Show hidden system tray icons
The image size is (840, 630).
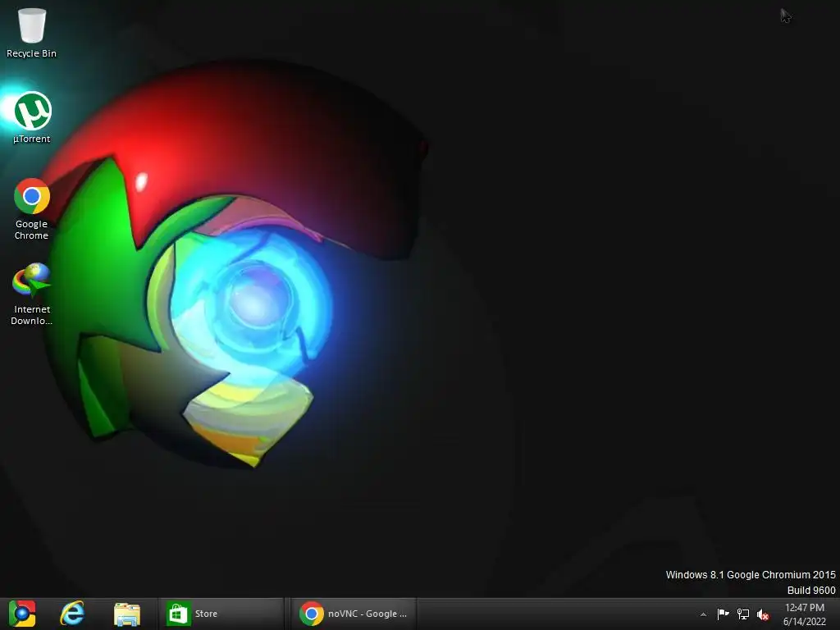point(703,614)
